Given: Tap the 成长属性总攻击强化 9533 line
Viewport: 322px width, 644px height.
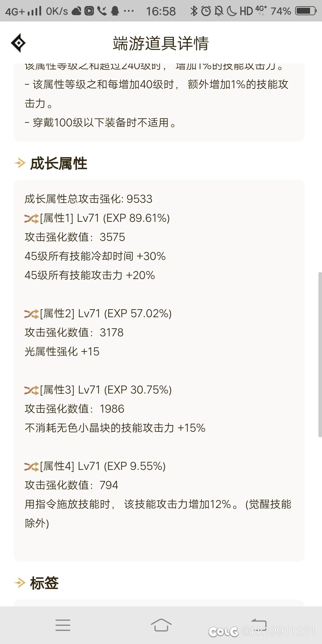Looking at the screenshot, I should coord(89,199).
